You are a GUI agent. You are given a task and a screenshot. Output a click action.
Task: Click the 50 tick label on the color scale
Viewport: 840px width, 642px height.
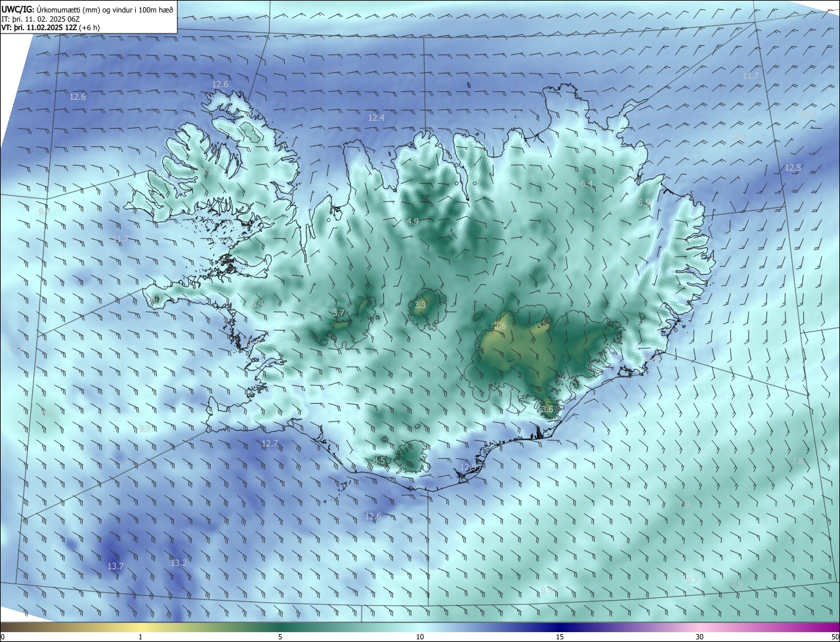pos(834,637)
